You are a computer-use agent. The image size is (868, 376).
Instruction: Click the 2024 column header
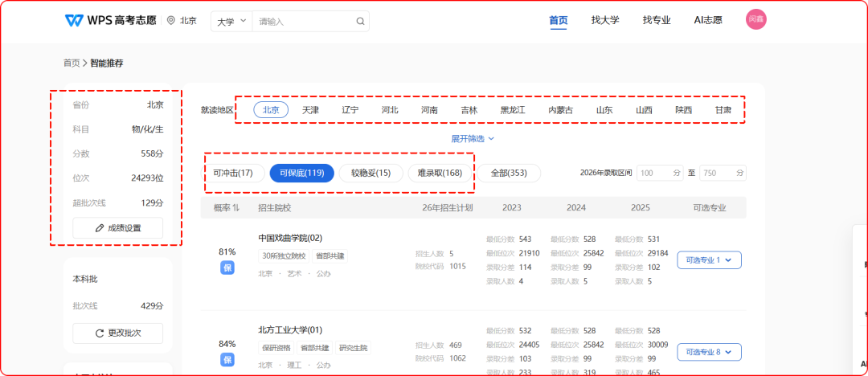pyautogui.click(x=576, y=208)
